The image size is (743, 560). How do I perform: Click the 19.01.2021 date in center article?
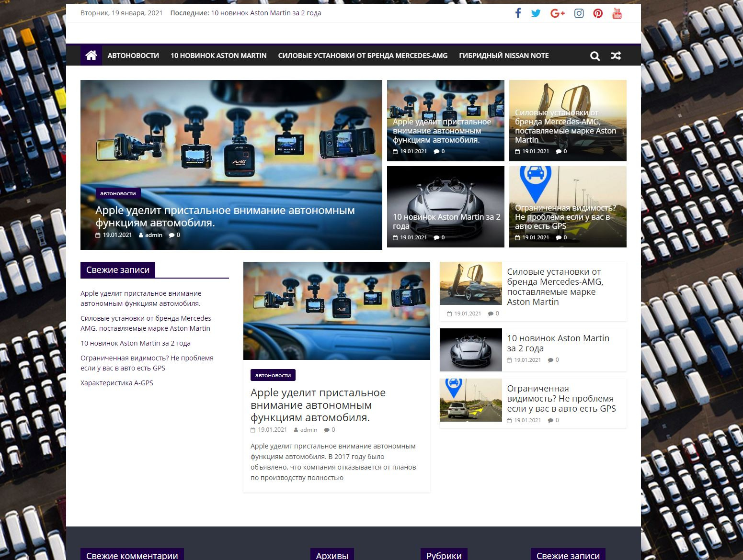[272, 430]
